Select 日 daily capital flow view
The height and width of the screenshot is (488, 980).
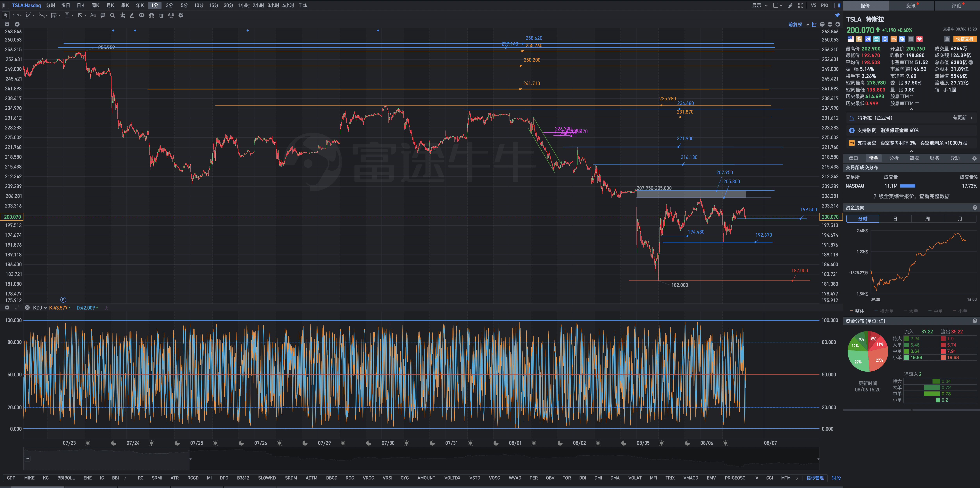(x=895, y=218)
